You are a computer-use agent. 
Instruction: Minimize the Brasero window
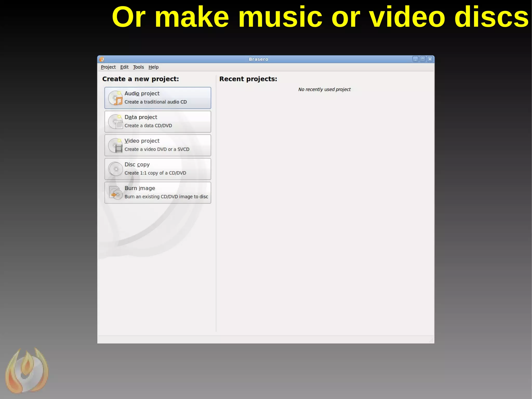[415, 59]
